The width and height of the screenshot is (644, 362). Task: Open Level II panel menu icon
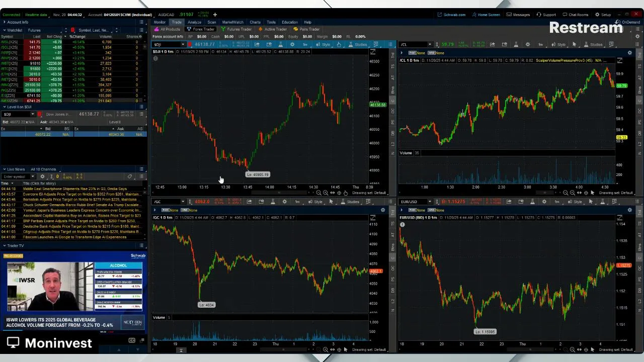141,107
